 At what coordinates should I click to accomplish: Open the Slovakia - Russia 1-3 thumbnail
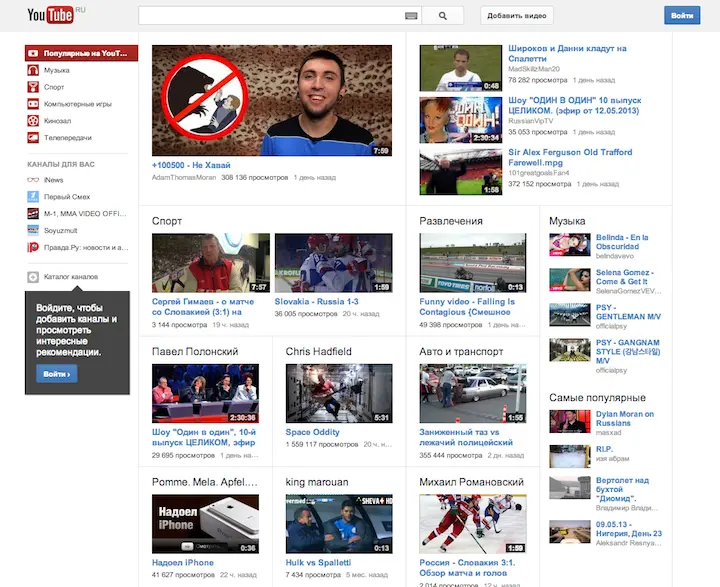(x=333, y=263)
